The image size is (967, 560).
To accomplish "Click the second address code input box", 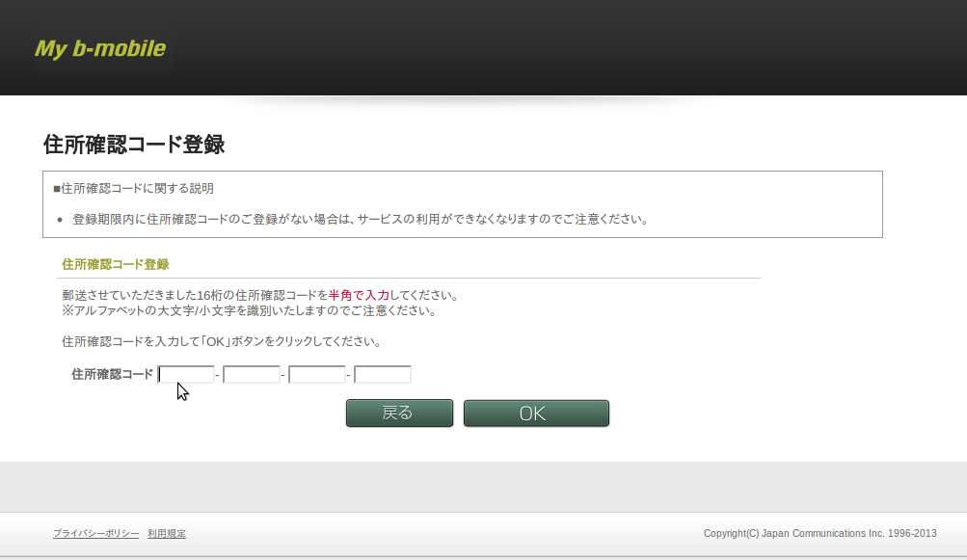I will 251,374.
